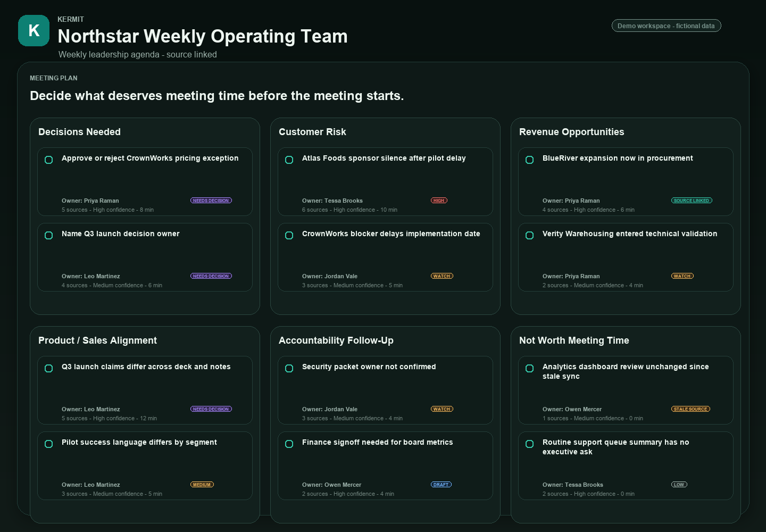Image resolution: width=766 pixels, height=532 pixels.
Task: Check the Routine support queue summary item
Action: (530, 444)
